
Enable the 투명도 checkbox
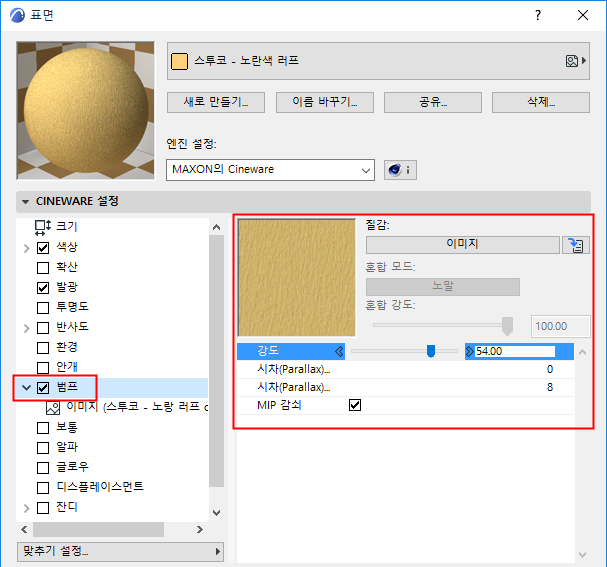tap(43, 308)
